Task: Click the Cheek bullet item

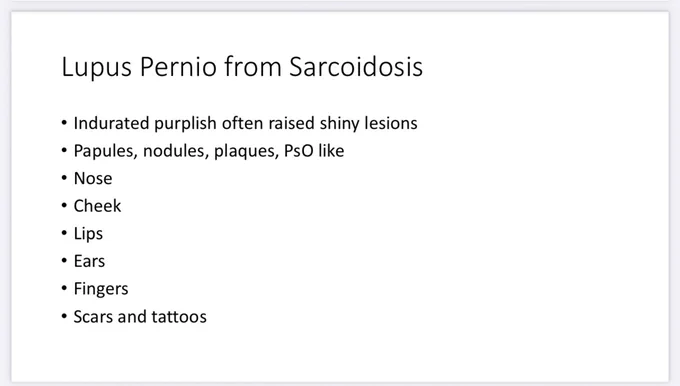Action: click(97, 206)
